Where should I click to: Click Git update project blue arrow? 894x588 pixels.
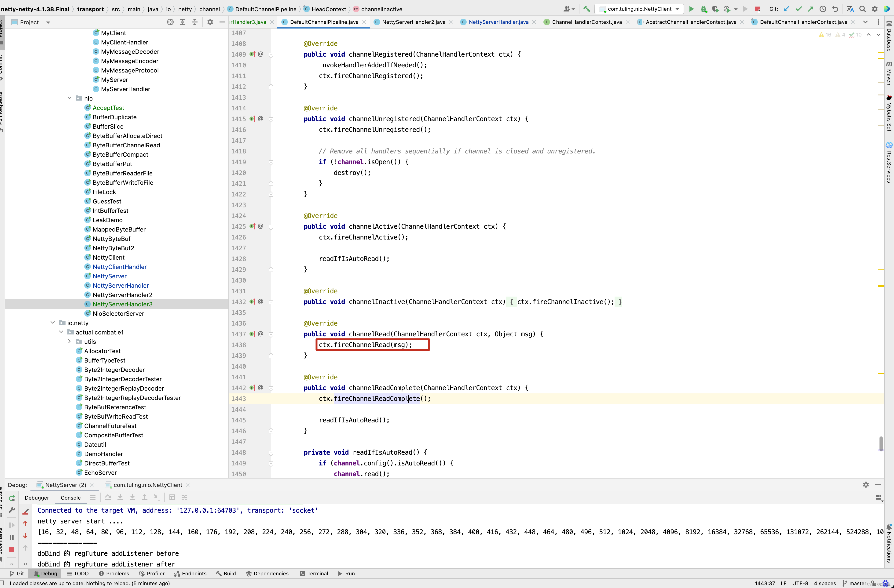pos(786,9)
